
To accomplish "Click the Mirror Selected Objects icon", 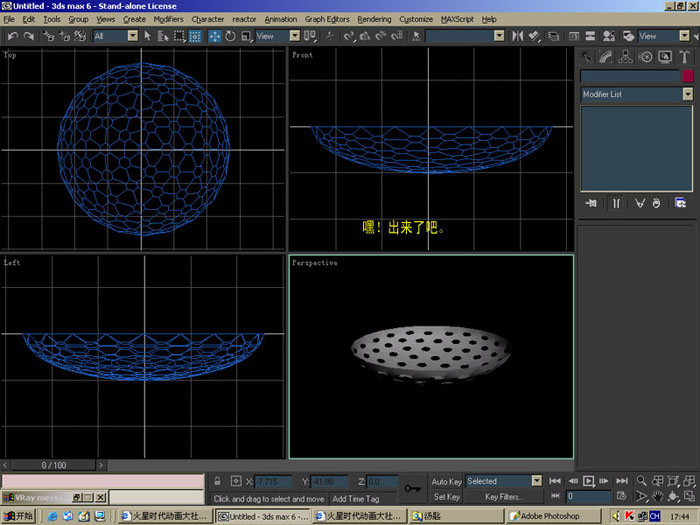I will (517, 36).
